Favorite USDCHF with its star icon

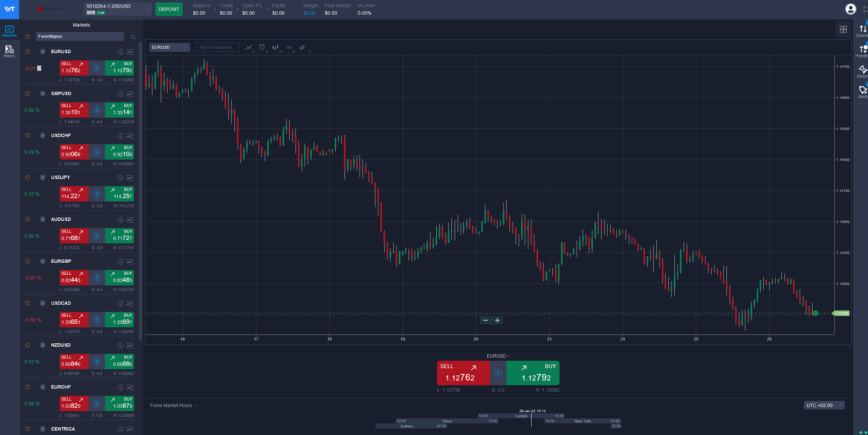click(28, 135)
